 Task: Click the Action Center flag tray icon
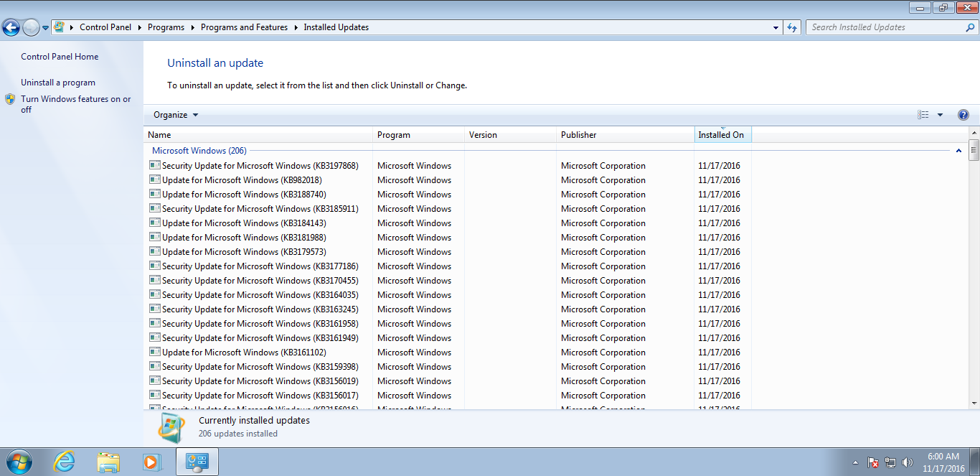[x=873, y=462]
